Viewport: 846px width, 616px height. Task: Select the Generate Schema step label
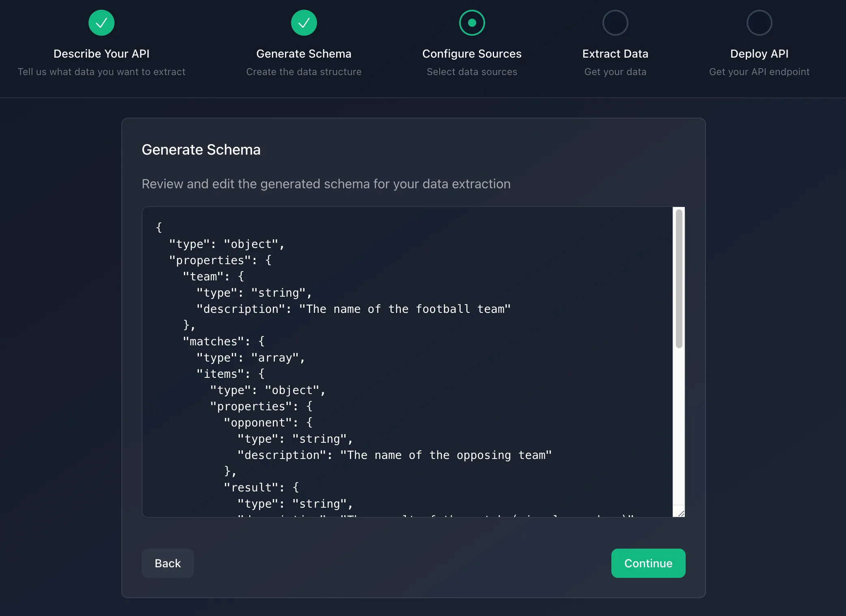coord(304,54)
